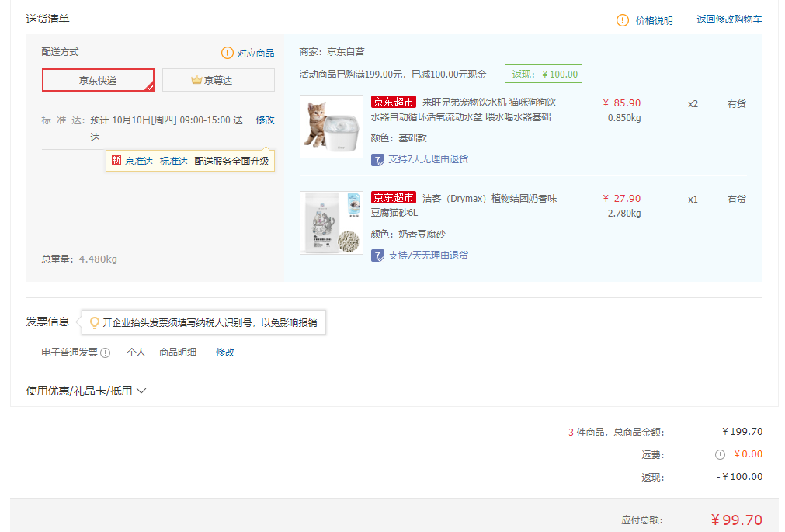Click the 个人 invoice type text
The image size is (785, 532).
(136, 353)
